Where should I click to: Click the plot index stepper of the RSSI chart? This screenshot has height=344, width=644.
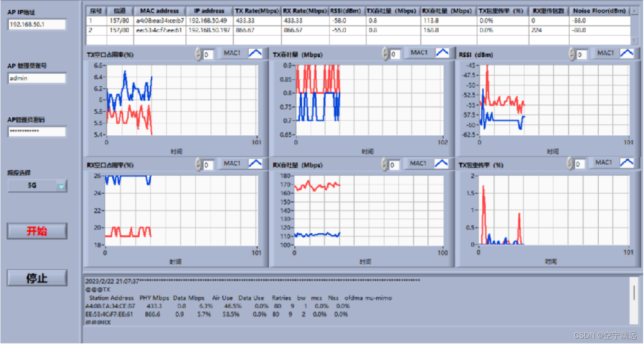tap(571, 55)
